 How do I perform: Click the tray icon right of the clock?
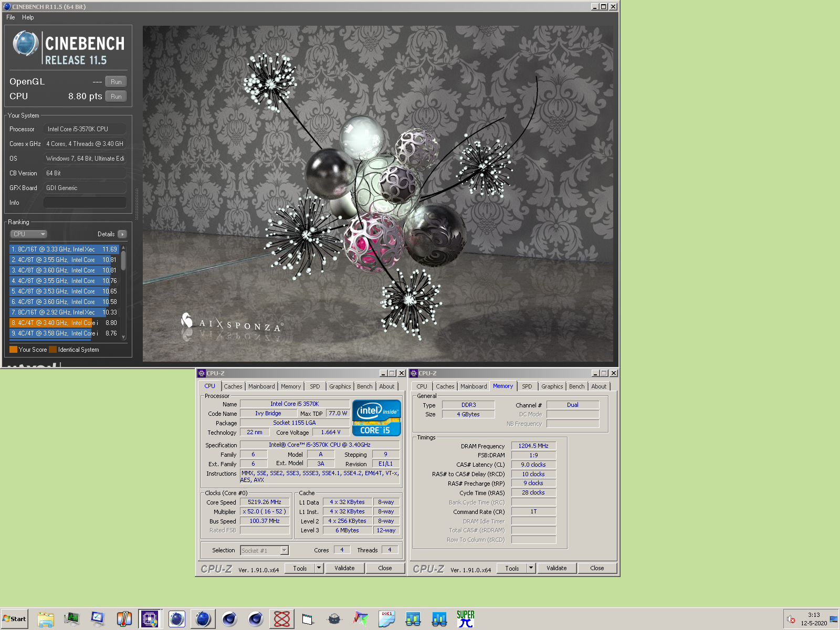point(834,620)
